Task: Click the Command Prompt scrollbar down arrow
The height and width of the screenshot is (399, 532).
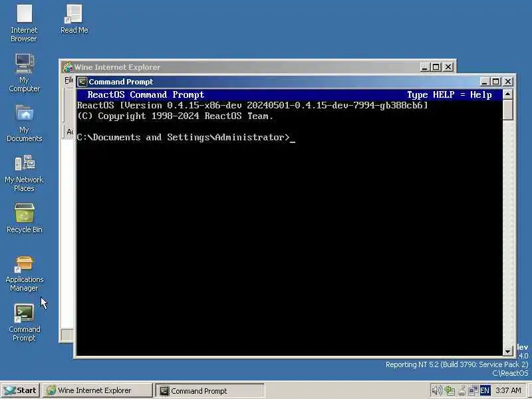Action: click(x=507, y=351)
